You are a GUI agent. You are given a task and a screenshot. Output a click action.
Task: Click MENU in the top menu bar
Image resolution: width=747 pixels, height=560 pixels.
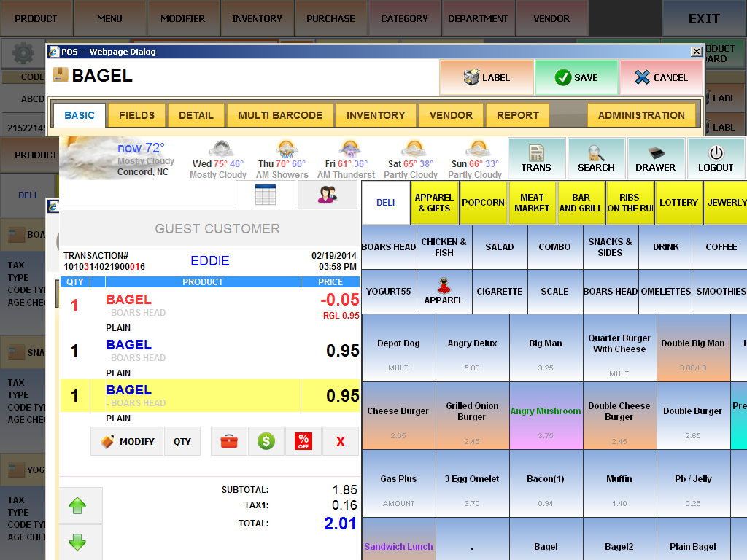pyautogui.click(x=110, y=18)
